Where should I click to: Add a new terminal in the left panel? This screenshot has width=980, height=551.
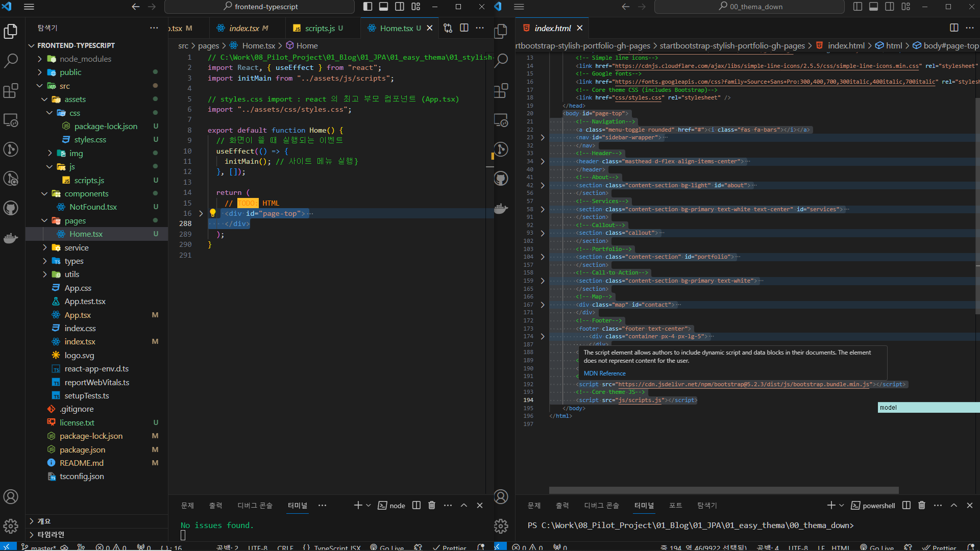[358, 505]
